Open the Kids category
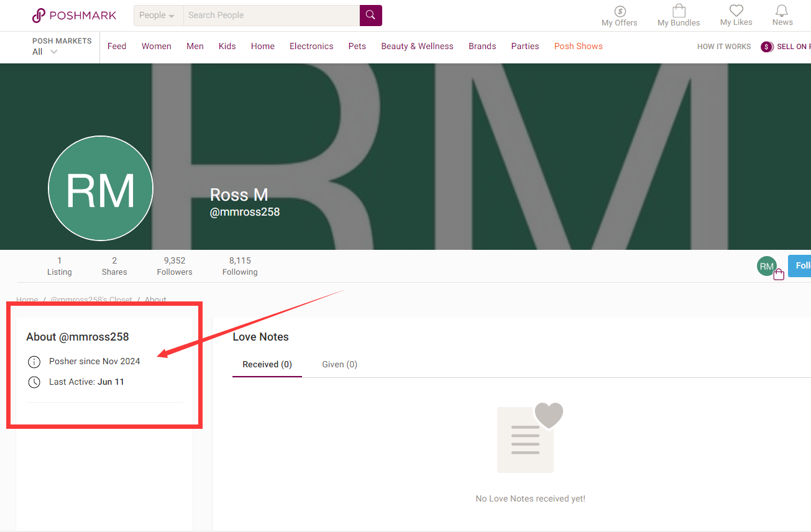811x532 pixels. pos(227,46)
